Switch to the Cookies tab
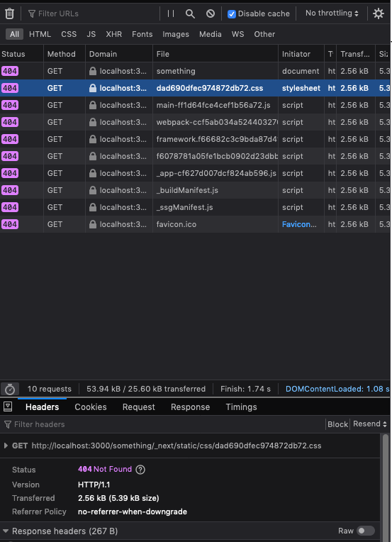 (91, 406)
